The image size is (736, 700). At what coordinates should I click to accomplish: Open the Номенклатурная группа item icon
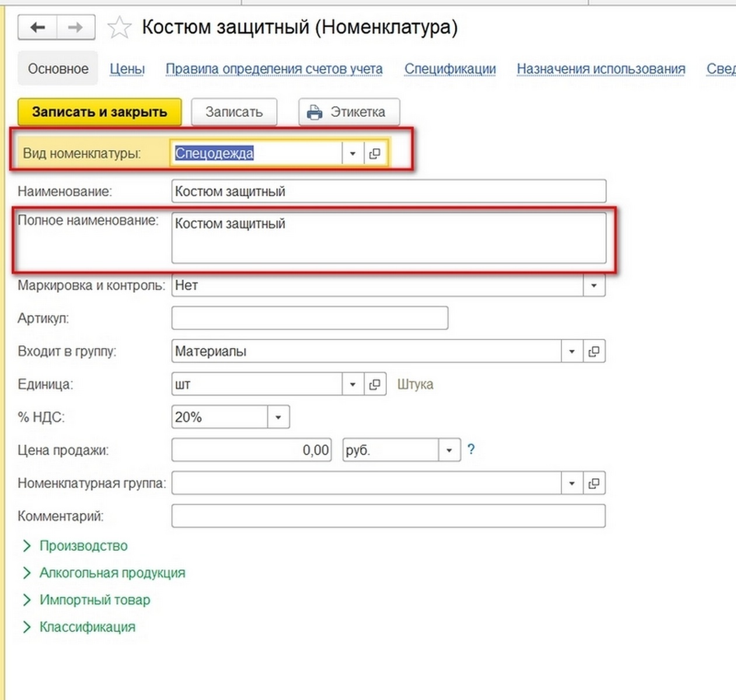[x=594, y=483]
